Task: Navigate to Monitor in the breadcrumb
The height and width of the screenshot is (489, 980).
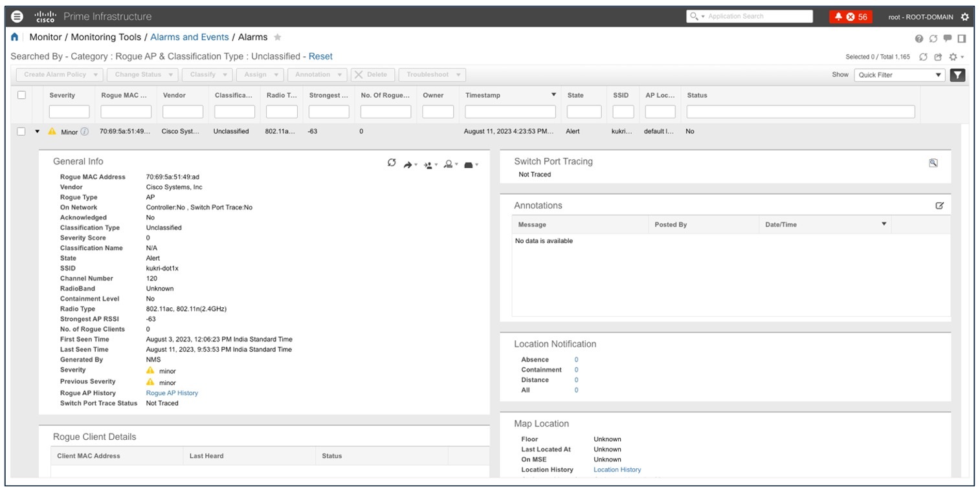Action: pyautogui.click(x=45, y=37)
